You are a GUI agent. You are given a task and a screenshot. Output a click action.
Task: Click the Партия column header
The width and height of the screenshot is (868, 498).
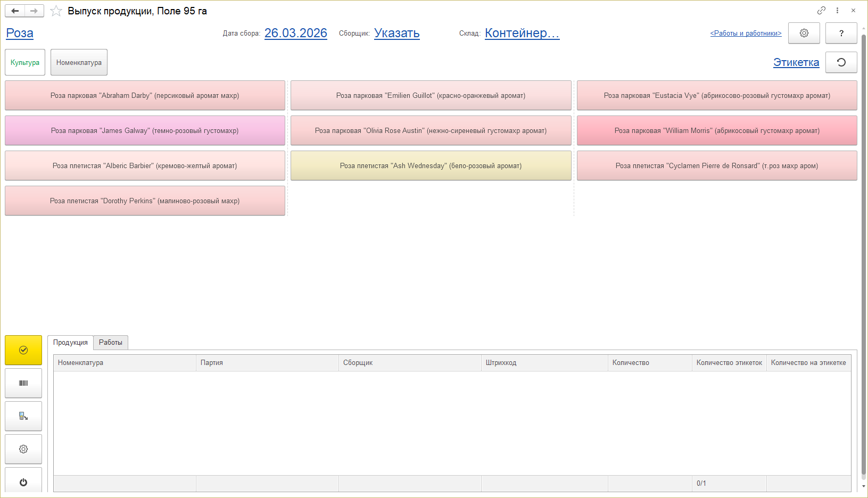pos(268,363)
